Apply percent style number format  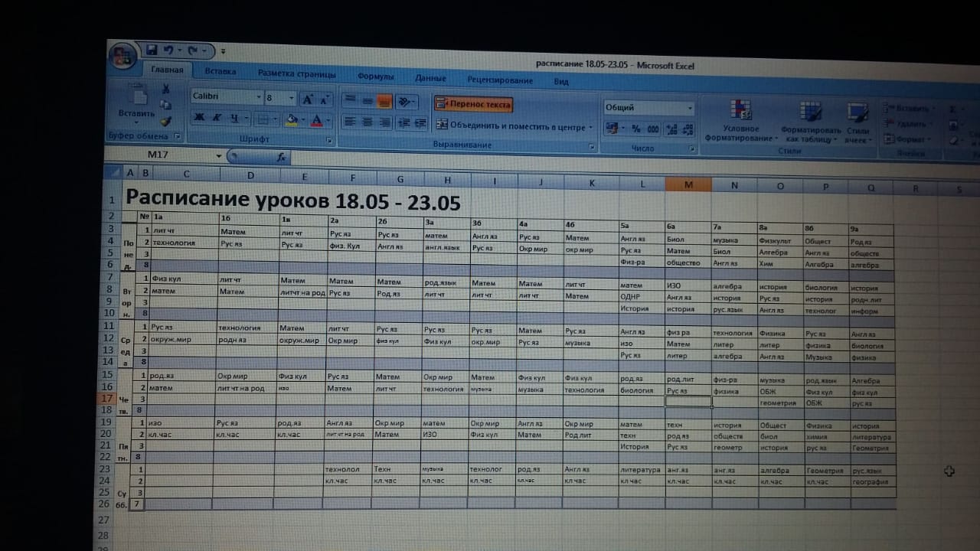click(x=635, y=129)
